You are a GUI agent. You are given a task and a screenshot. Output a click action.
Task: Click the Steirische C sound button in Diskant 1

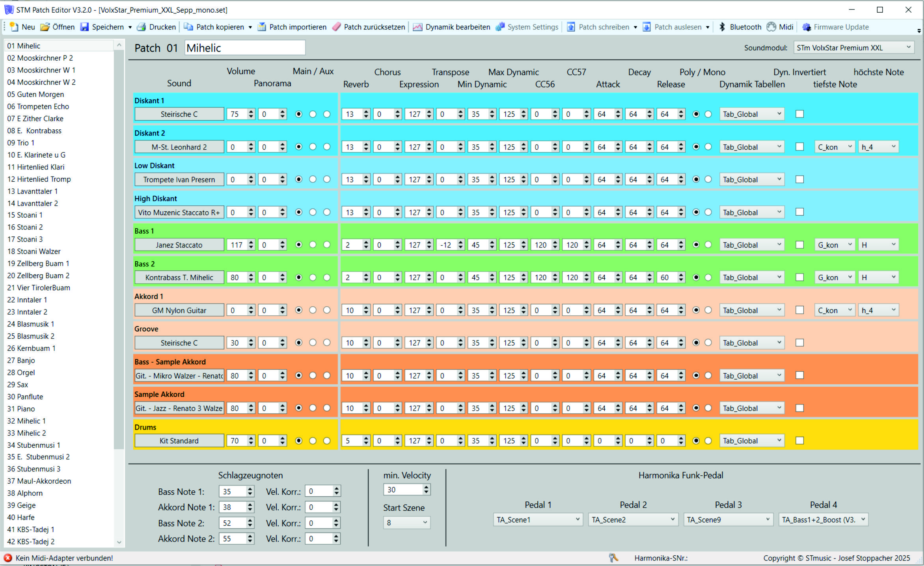pos(179,114)
